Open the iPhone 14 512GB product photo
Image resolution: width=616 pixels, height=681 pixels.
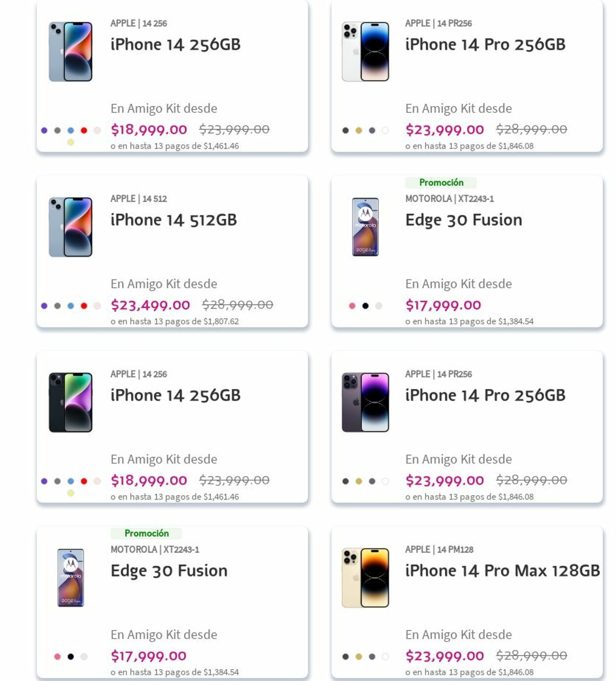(x=70, y=227)
